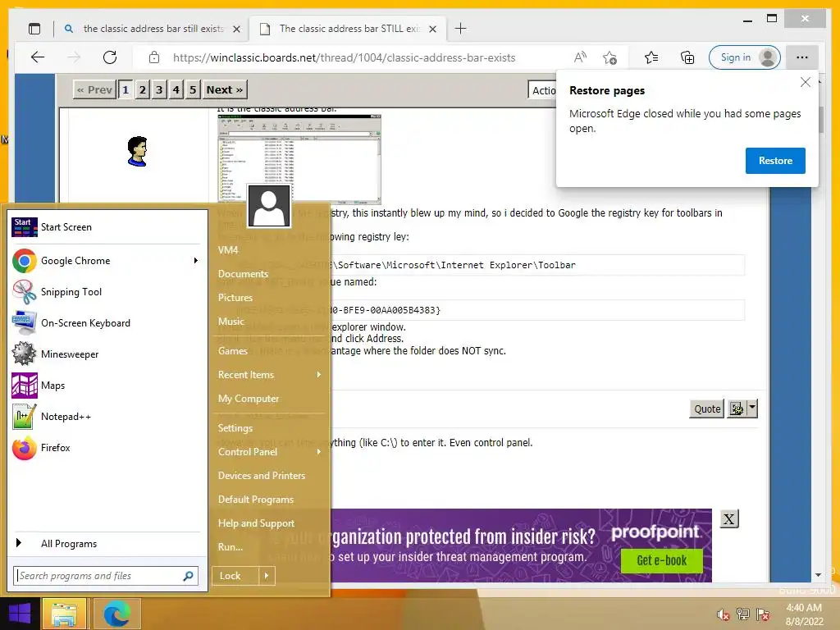The height and width of the screenshot is (630, 840).
Task: Click the Quote button on the post
Action: (707, 409)
